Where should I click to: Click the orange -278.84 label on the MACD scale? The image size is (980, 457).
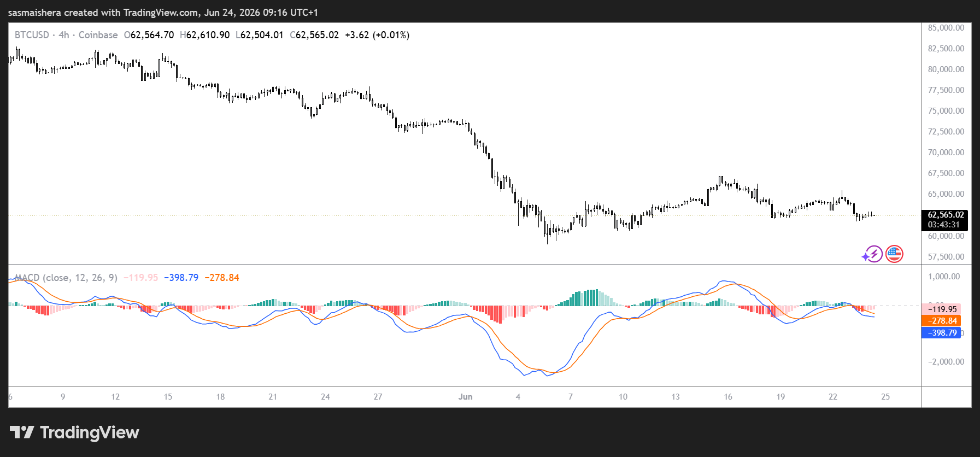[x=941, y=321]
